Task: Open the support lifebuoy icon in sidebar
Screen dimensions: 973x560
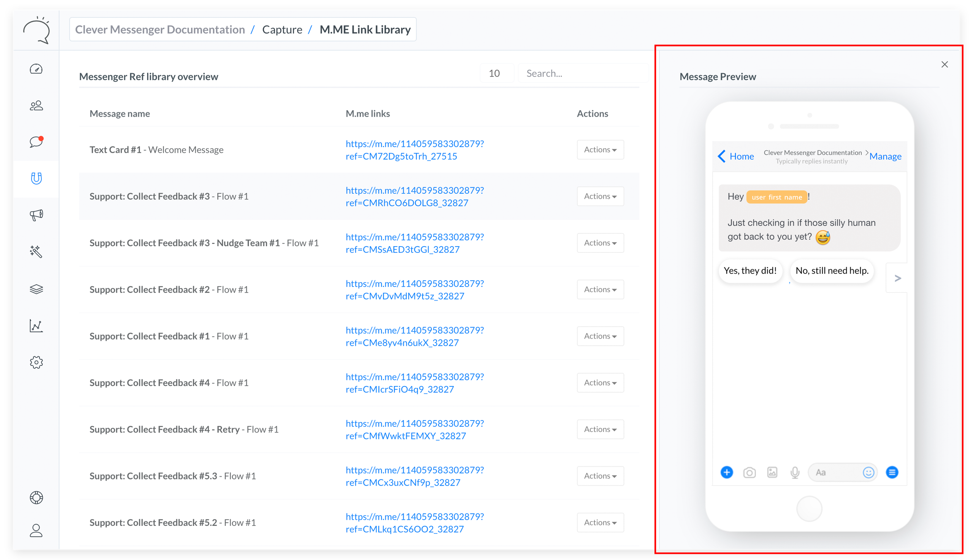Action: point(36,497)
